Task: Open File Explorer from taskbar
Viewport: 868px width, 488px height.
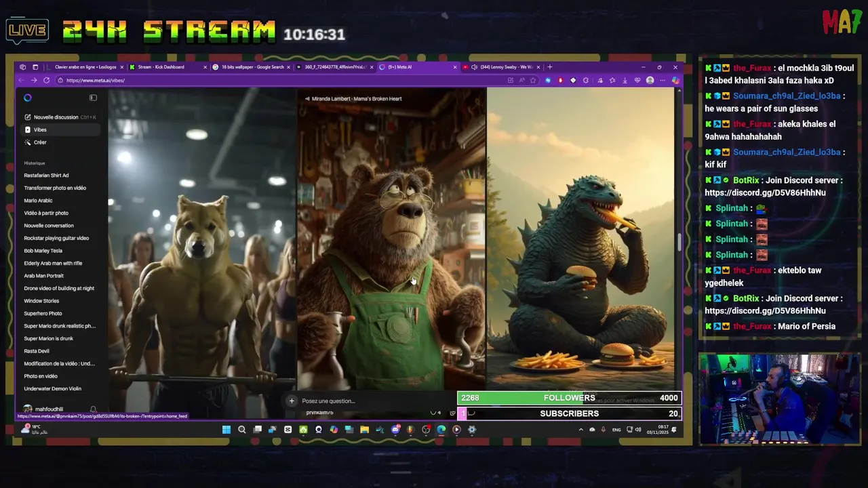Action: 364,430
